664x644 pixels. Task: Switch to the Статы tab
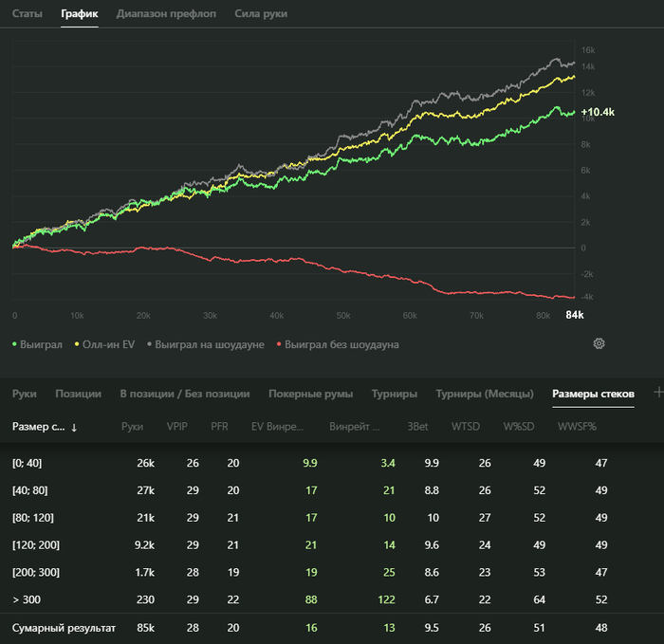click(x=28, y=13)
